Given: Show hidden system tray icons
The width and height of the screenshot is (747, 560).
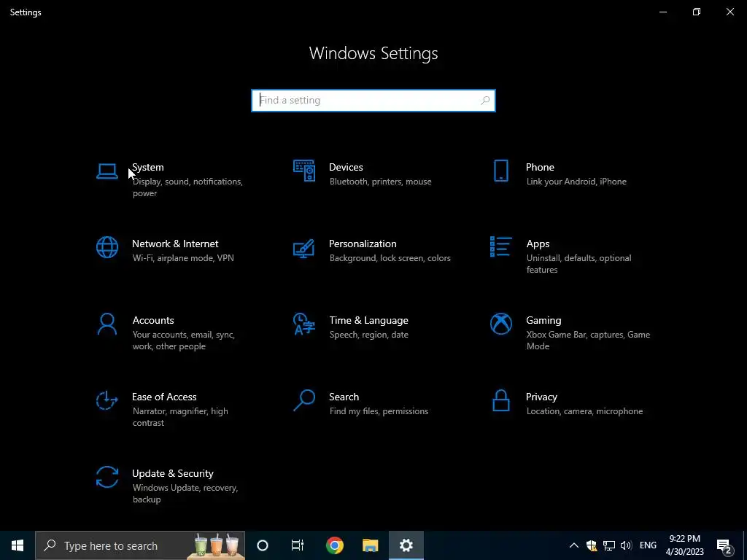Looking at the screenshot, I should point(574,545).
